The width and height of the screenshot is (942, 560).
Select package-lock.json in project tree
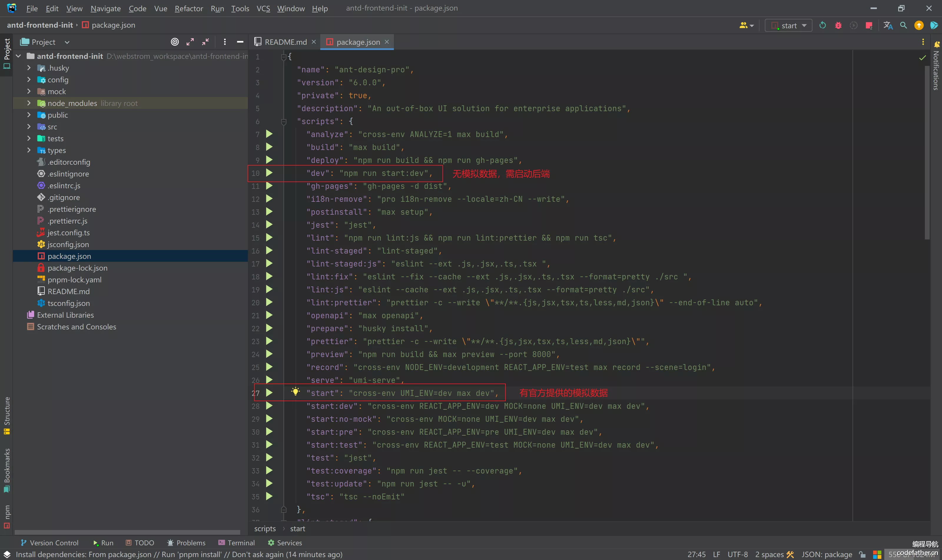[x=77, y=268]
